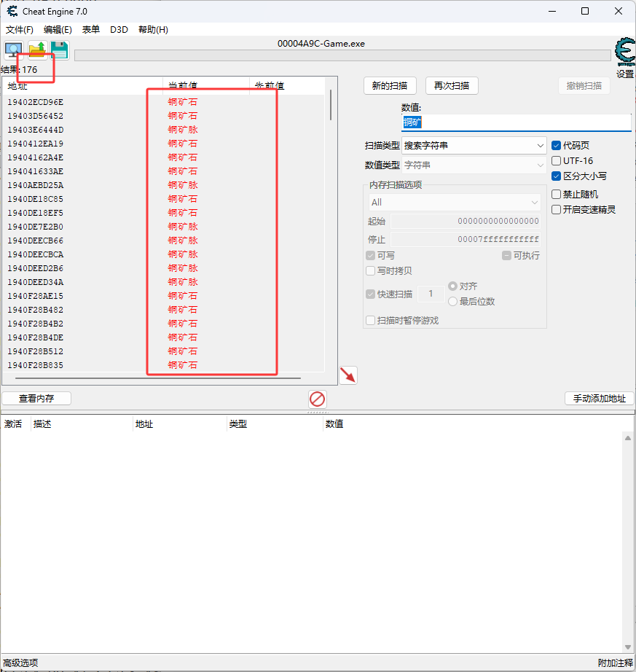
Task: Toggle the 代码页 checkbox
Action: [557, 146]
